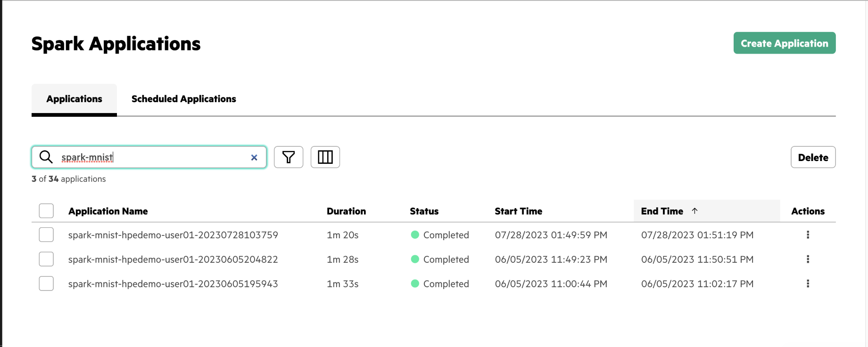This screenshot has height=347, width=868.
Task: Click the '3 of 34 applications' count text
Action: (68, 179)
